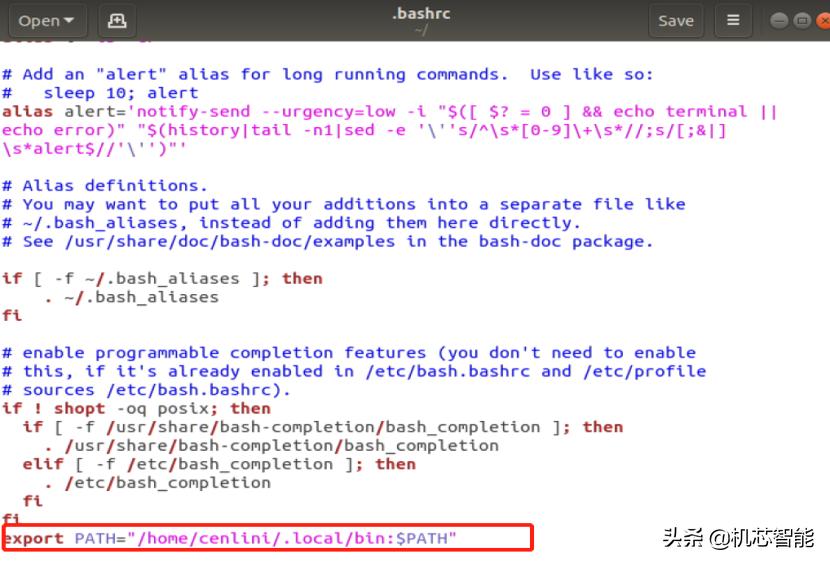Click the 'elif [ -f /etc/bash_completion ]; then' line
Viewport: 830px width, 564px height.
point(219,464)
